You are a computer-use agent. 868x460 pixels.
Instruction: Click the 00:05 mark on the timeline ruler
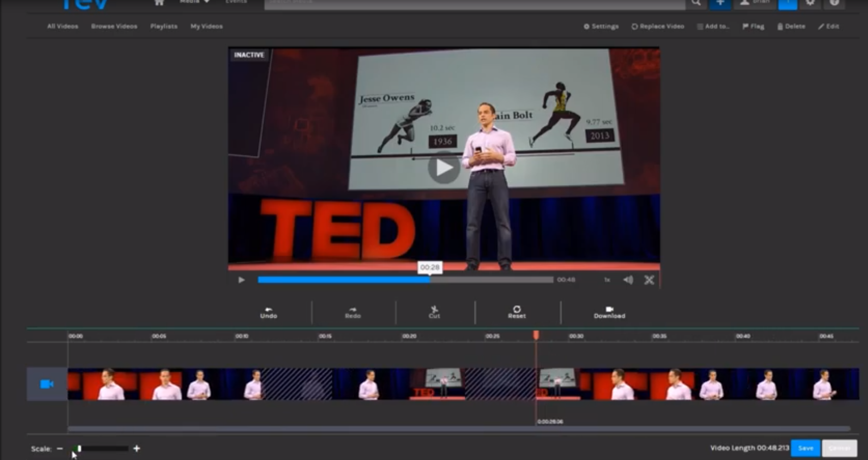(159, 336)
